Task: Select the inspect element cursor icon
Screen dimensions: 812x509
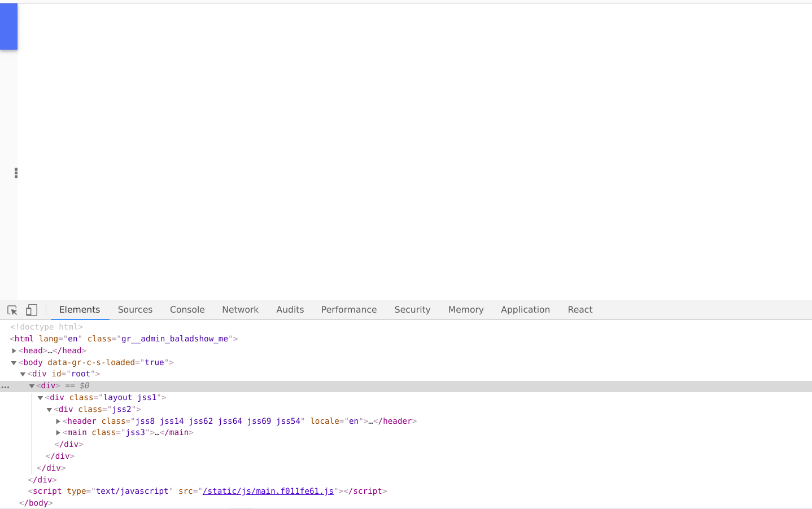Action: click(12, 310)
